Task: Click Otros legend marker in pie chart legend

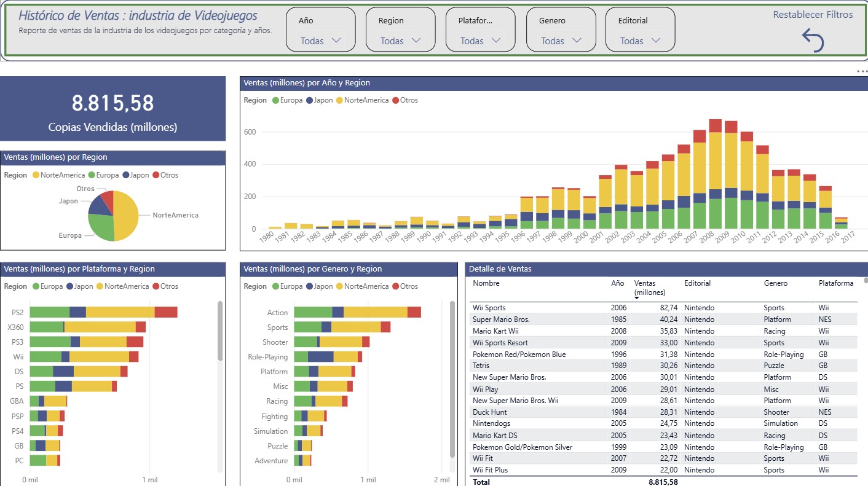Action: coord(156,175)
